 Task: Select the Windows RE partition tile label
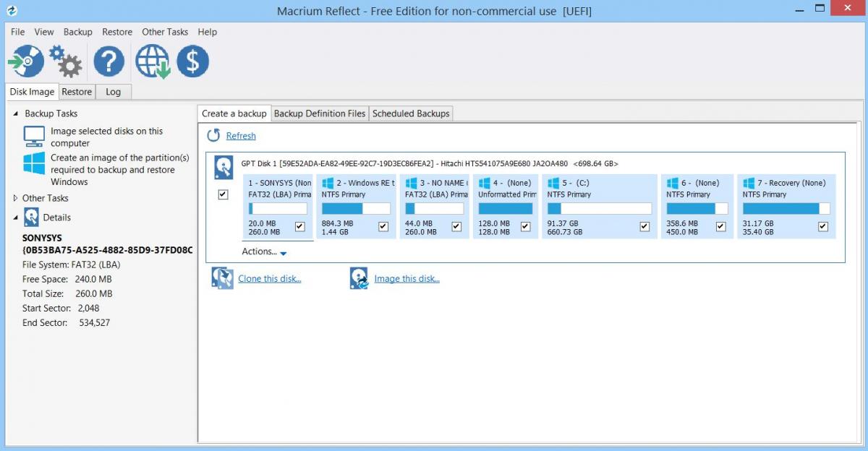pyautogui.click(x=365, y=184)
